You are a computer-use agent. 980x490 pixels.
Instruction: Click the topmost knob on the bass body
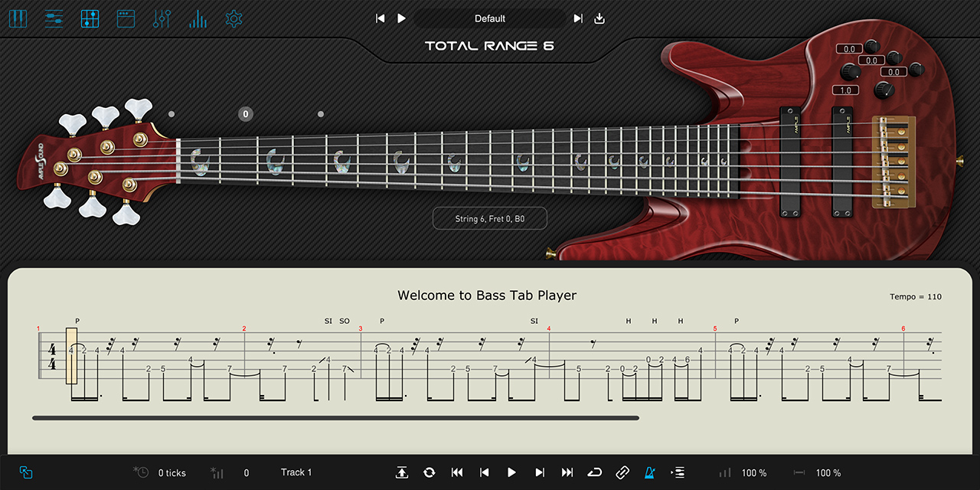click(872, 46)
